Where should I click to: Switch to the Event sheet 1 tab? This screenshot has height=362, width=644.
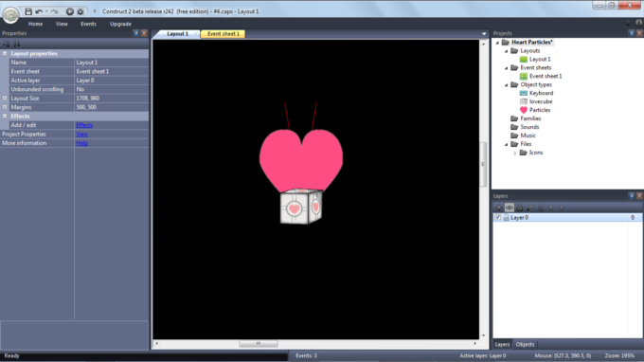[x=223, y=34]
